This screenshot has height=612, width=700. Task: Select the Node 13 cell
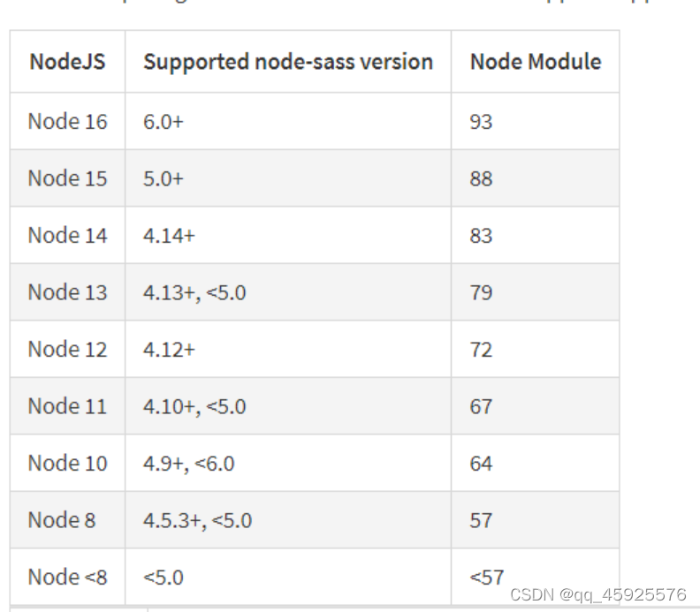pos(67,292)
